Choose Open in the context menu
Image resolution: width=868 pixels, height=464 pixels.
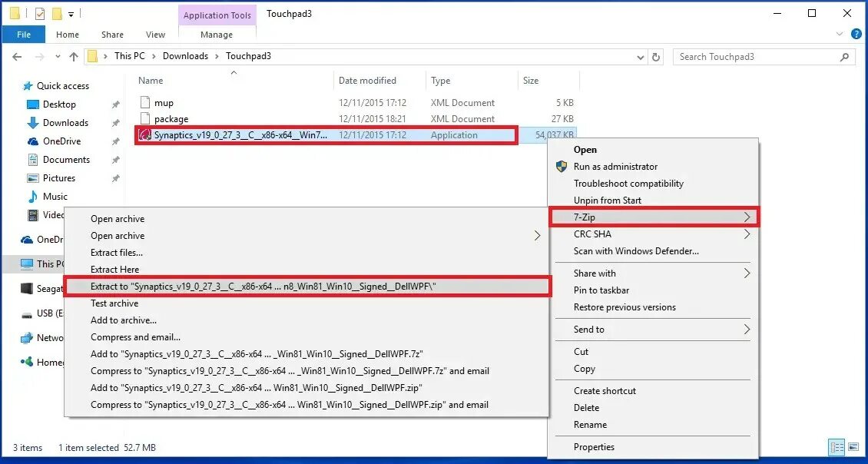coord(585,150)
